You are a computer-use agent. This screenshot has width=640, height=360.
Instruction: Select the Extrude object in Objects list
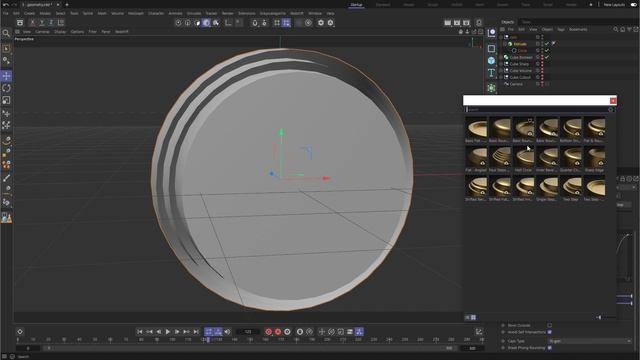pos(520,44)
